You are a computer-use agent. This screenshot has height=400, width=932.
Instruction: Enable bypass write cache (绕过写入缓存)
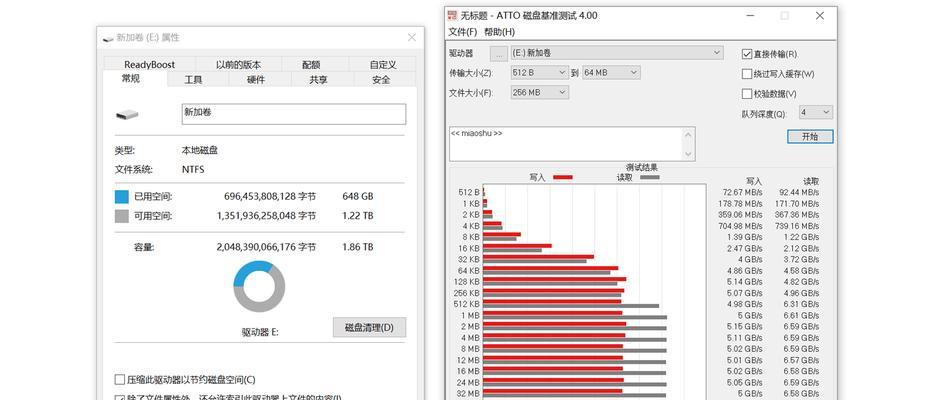coord(747,74)
